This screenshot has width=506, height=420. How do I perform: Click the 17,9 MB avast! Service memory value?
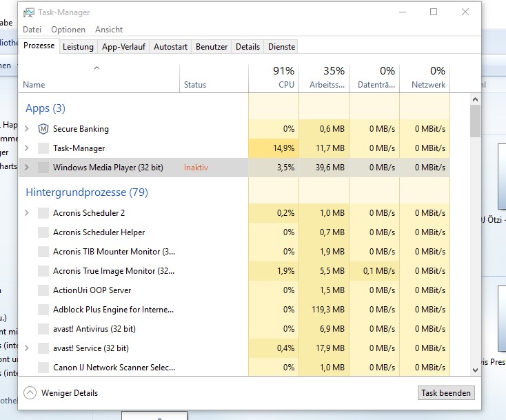click(x=330, y=348)
